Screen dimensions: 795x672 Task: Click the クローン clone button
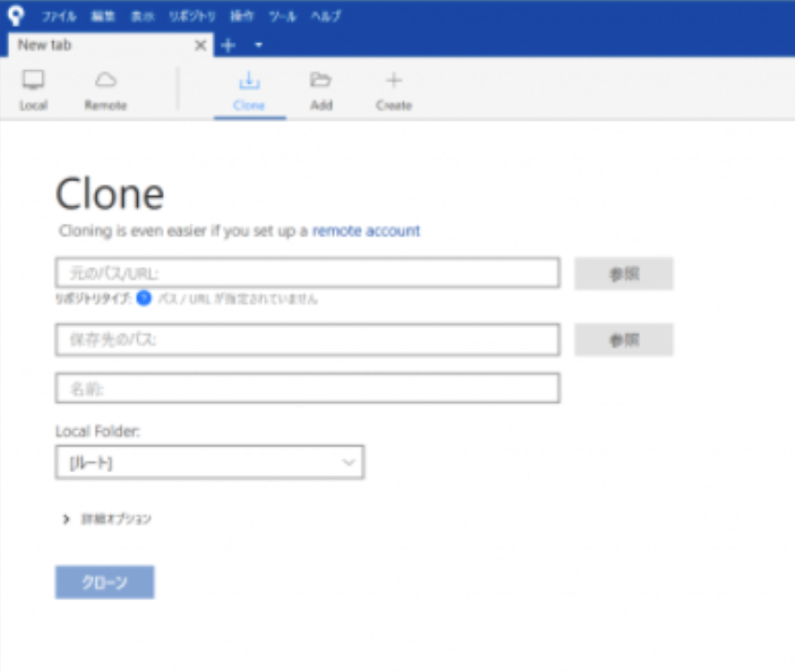coord(105,582)
